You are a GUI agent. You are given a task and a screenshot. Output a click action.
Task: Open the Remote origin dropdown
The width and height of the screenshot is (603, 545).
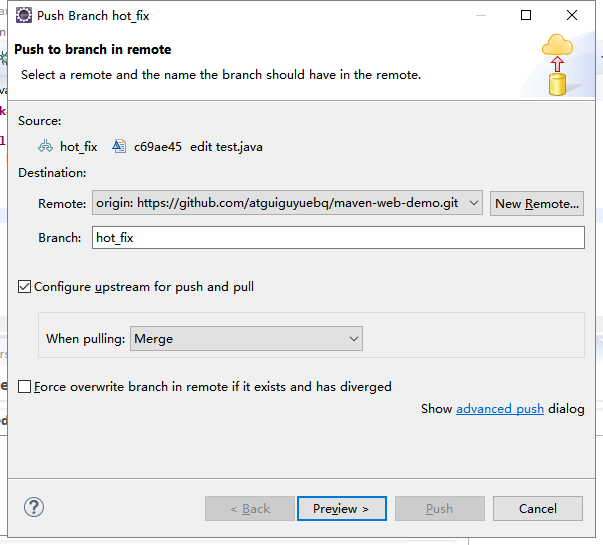pos(287,203)
